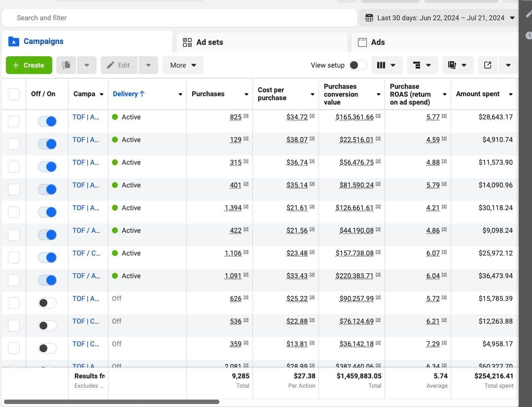This screenshot has height=407, width=532.
Task: Click the Ads square icon
Action: coord(362,42)
